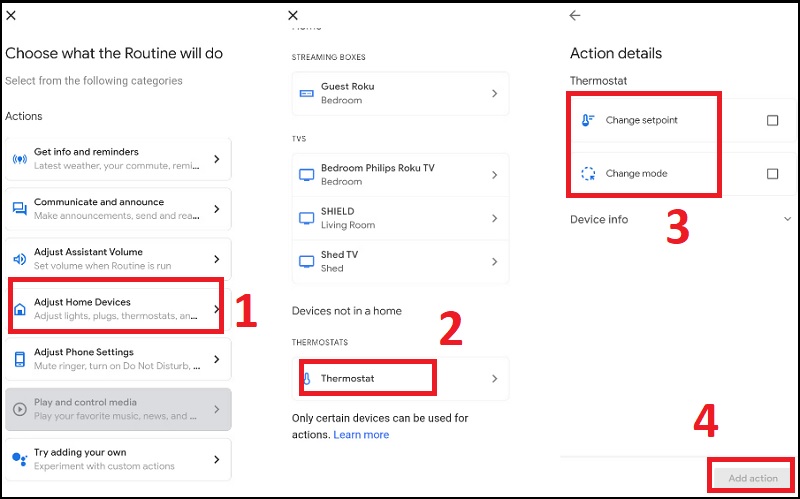
Task: Choose the Thermostat device name
Action: point(347,378)
